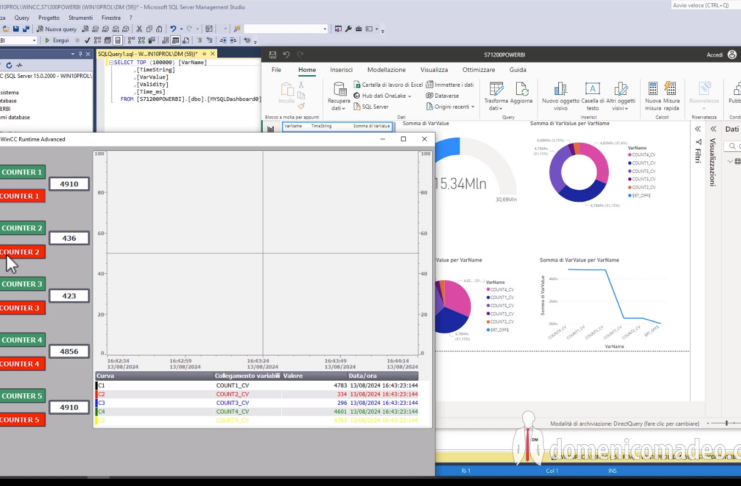Open the Strumenti menu in SSMS
Viewport: 741px width, 486px height.
point(80,17)
